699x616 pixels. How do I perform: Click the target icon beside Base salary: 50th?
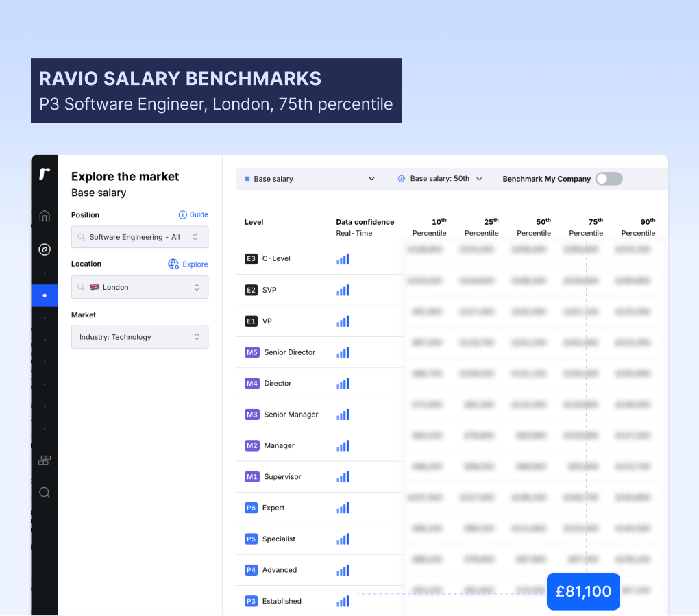point(401,178)
